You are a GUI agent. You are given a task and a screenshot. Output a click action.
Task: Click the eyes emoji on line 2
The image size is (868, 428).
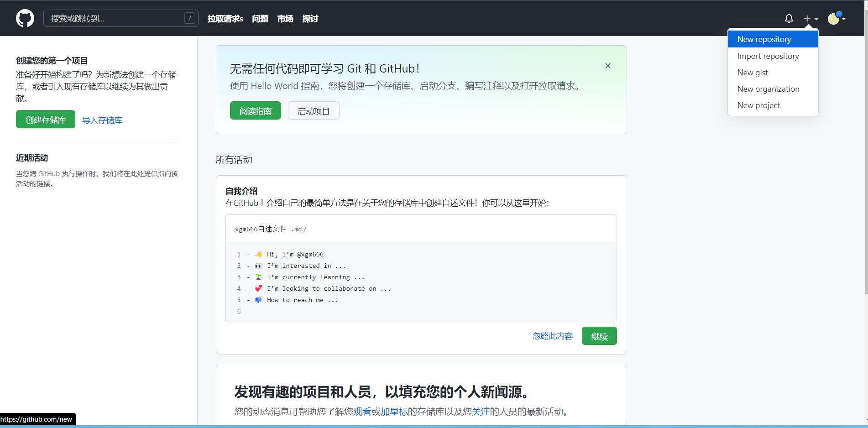click(x=259, y=266)
